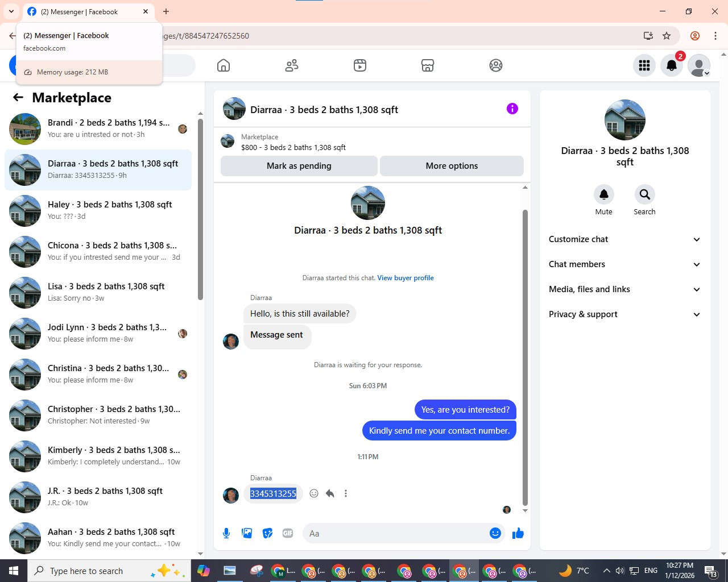Click the large listing thumbnail in right panel
Viewport: 728px width, 582px height.
(624, 120)
